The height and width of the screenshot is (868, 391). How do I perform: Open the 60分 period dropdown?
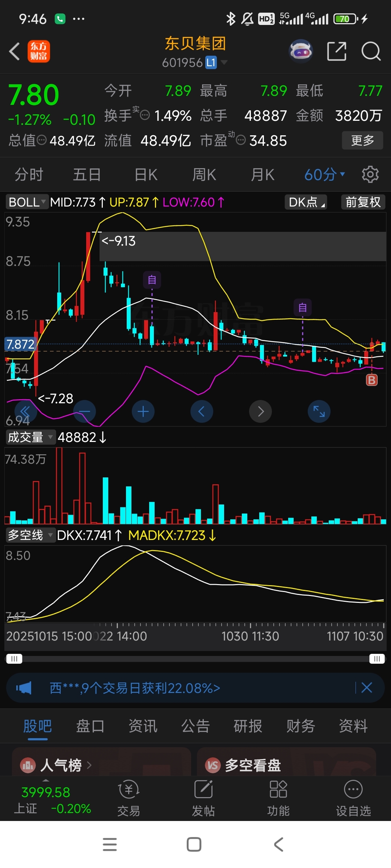tap(324, 175)
